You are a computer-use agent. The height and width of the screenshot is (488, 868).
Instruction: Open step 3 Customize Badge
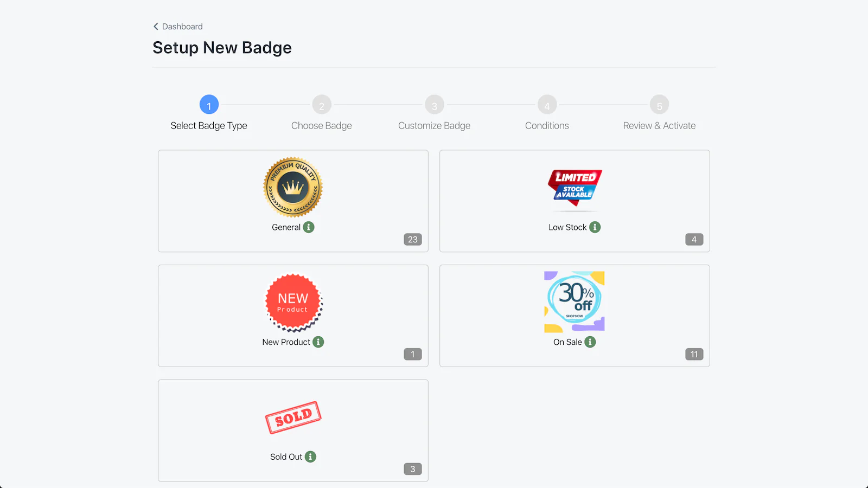click(x=435, y=105)
